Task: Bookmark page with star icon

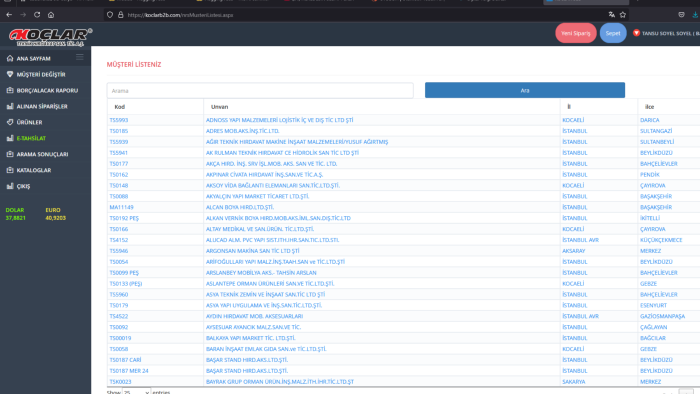Action: coord(623,15)
